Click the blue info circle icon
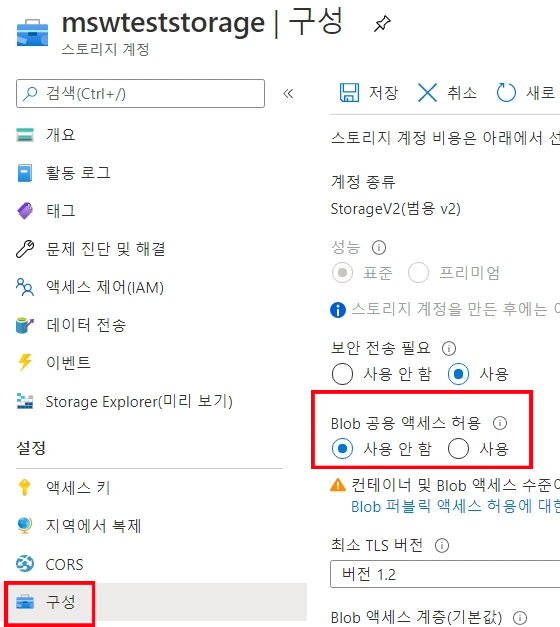Screen dimensions: 560x627 click(338, 310)
